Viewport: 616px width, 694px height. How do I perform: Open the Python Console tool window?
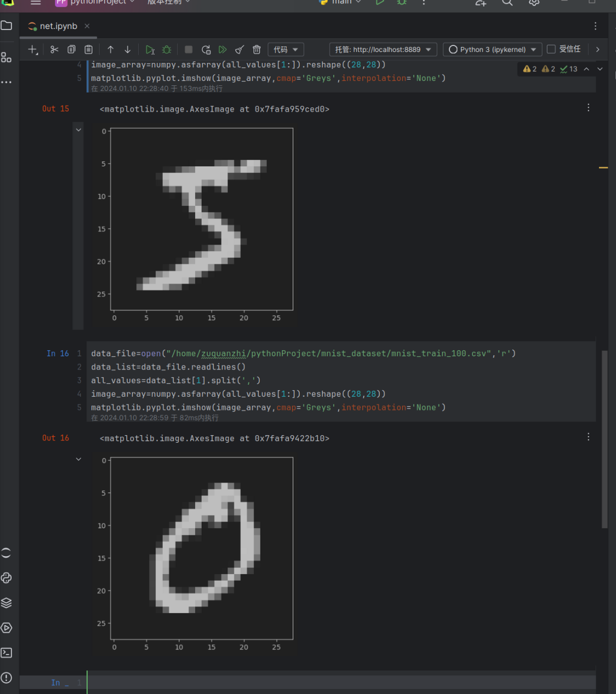[x=7, y=578]
